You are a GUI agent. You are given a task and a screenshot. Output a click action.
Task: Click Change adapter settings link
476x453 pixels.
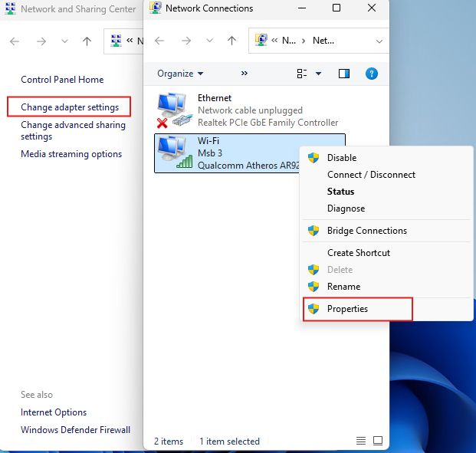tap(70, 107)
